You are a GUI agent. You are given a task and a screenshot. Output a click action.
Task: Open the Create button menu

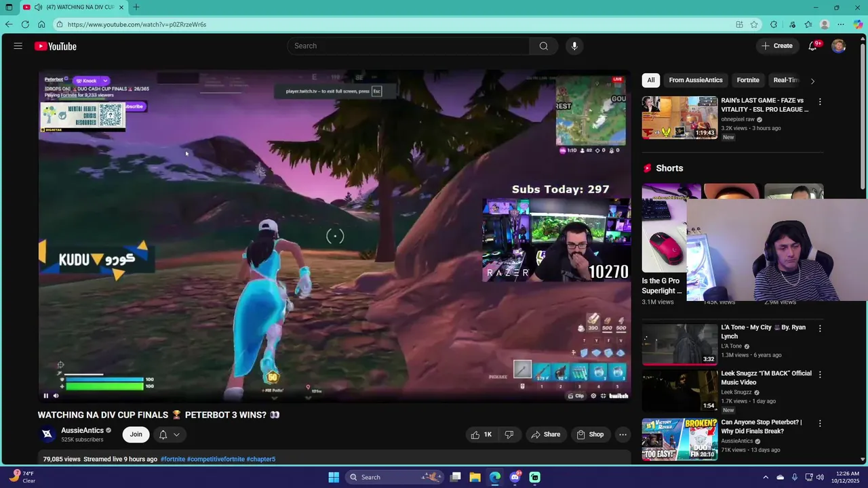[x=777, y=46]
